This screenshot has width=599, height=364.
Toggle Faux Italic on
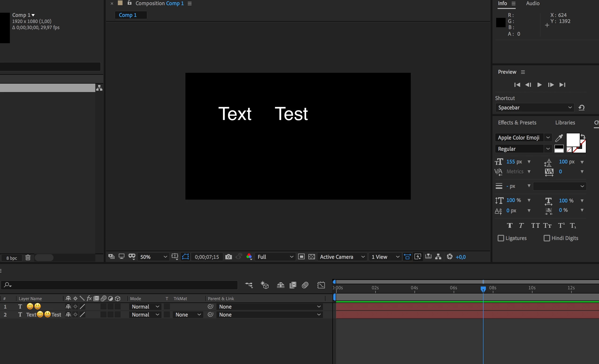tap(521, 225)
